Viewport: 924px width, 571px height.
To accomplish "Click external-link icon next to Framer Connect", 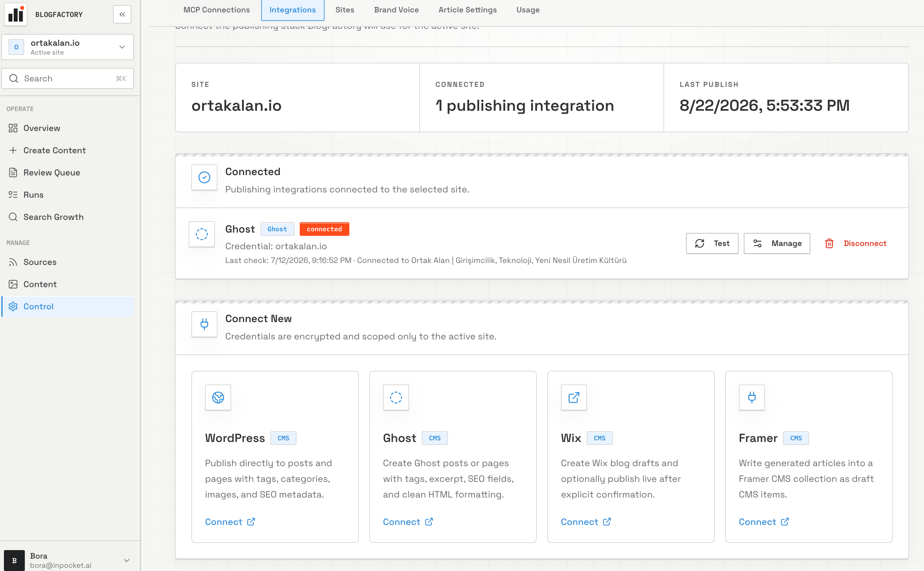I will (785, 522).
